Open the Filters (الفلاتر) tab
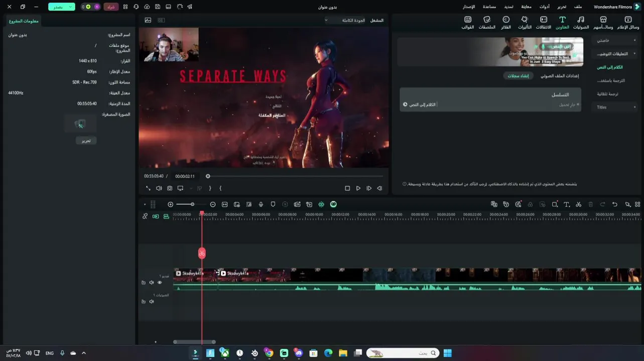Screen dimensions: 644x361 tap(506, 23)
